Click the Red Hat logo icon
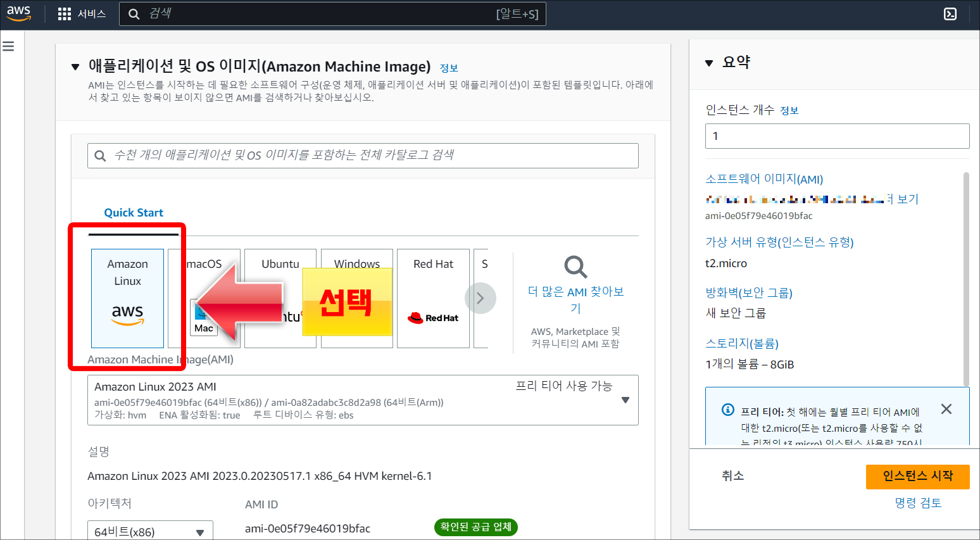The width and height of the screenshot is (980, 540). 433,318
